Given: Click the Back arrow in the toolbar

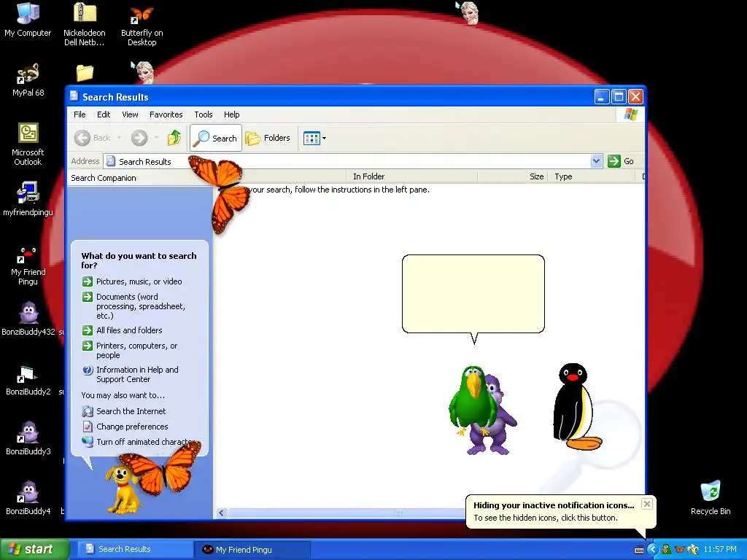Looking at the screenshot, I should point(82,138).
